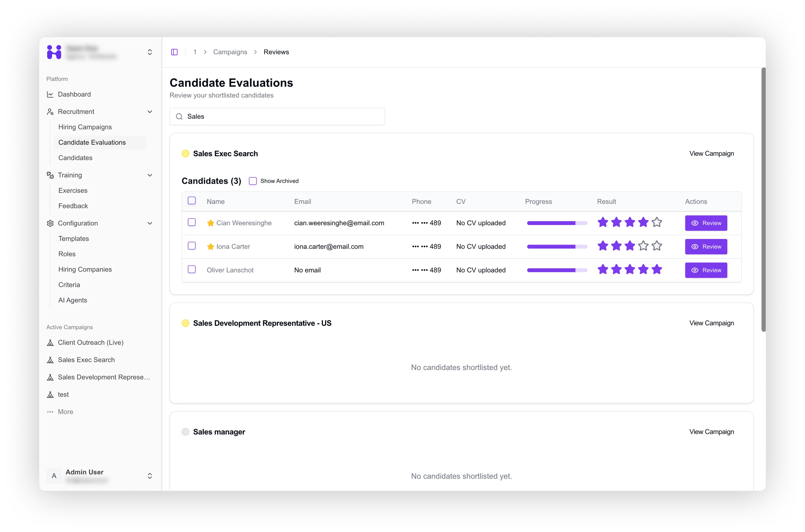Open Admin User account menu chevrons
The height and width of the screenshot is (532, 805).
click(150, 476)
